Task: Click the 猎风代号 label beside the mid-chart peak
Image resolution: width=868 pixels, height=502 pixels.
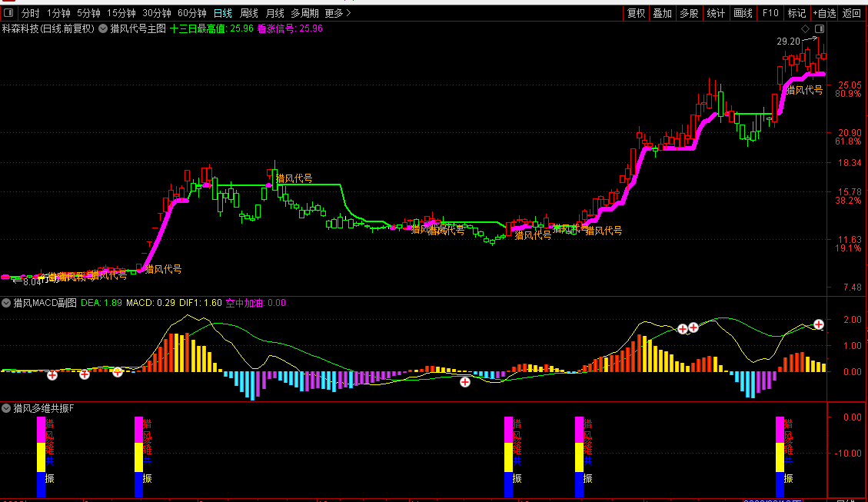Action: 294,178
